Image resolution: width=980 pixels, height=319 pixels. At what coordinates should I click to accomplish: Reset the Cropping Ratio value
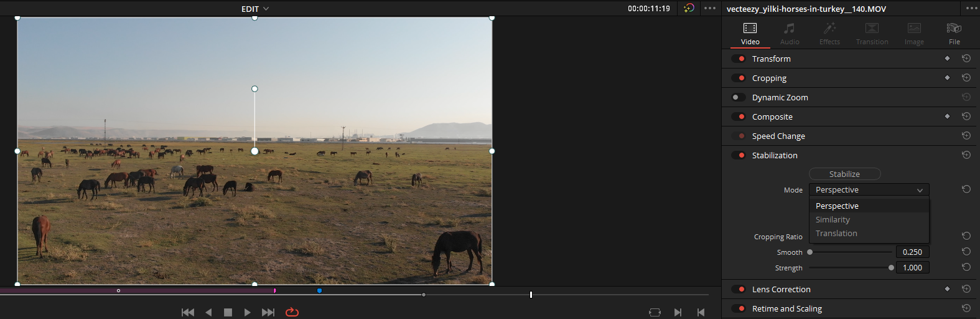point(966,236)
